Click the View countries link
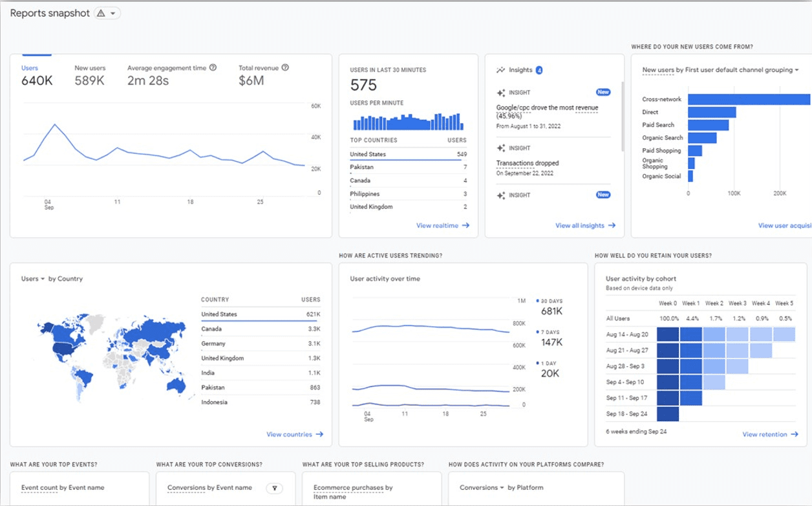This screenshot has height=506, width=812. tap(295, 435)
